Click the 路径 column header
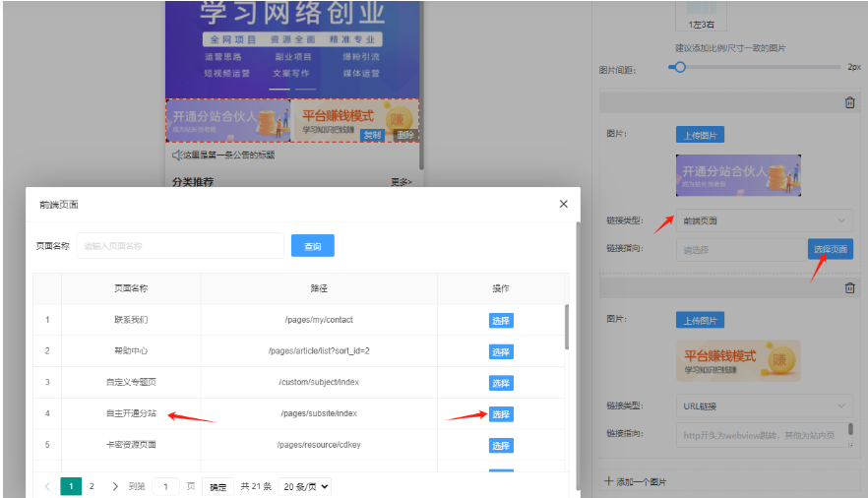 tap(319, 288)
